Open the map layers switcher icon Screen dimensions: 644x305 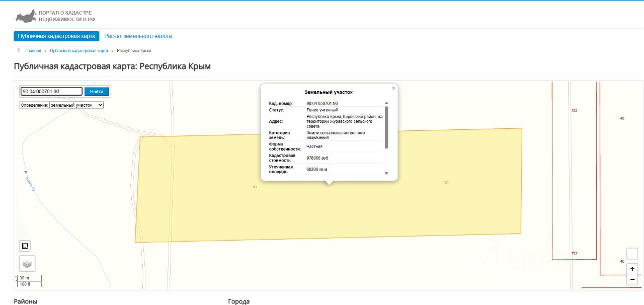tap(27, 263)
